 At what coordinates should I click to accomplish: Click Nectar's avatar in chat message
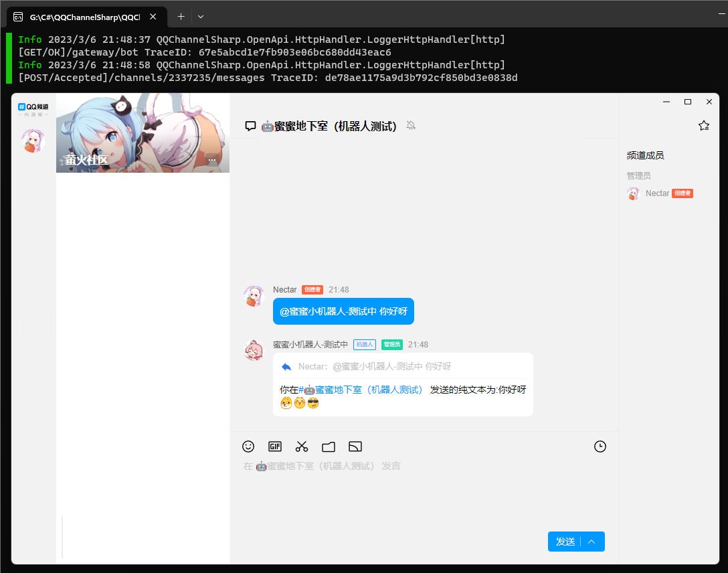click(x=254, y=297)
